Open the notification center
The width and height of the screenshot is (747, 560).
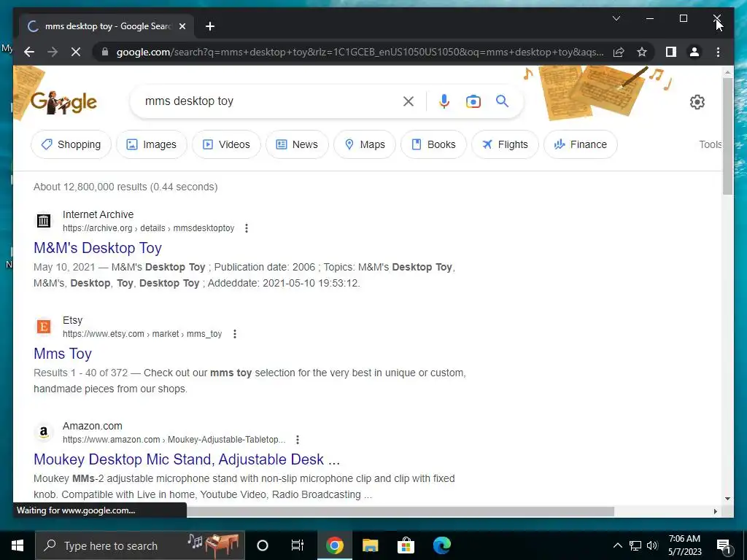pyautogui.click(x=724, y=546)
